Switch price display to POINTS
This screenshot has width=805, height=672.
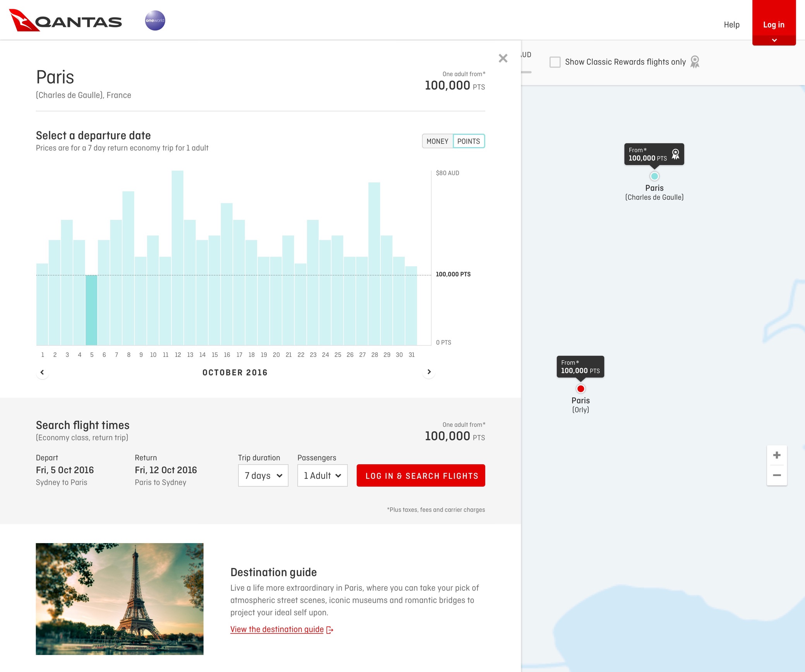469,141
